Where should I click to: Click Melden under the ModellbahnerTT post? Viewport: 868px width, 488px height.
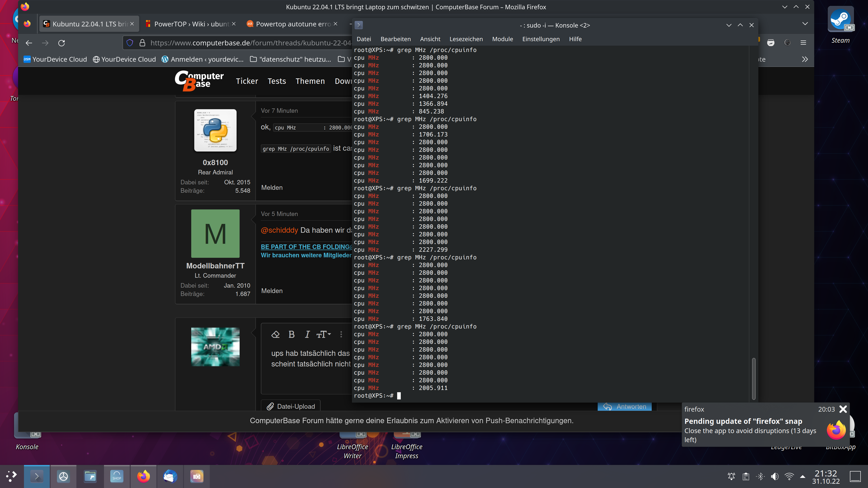[272, 291]
